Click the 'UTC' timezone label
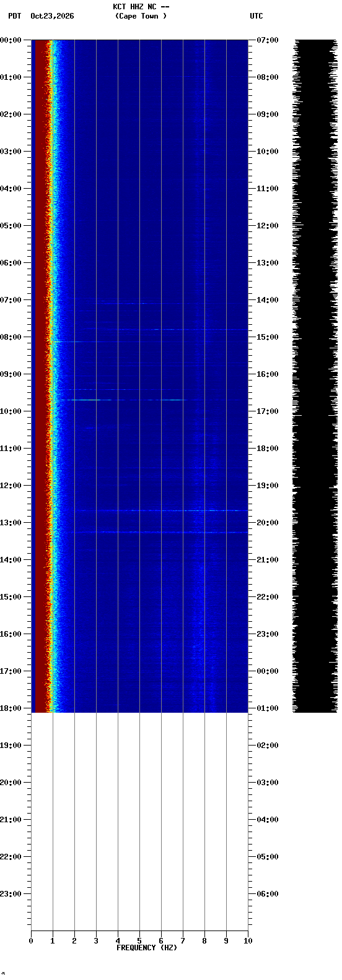342x980 pixels. click(256, 16)
